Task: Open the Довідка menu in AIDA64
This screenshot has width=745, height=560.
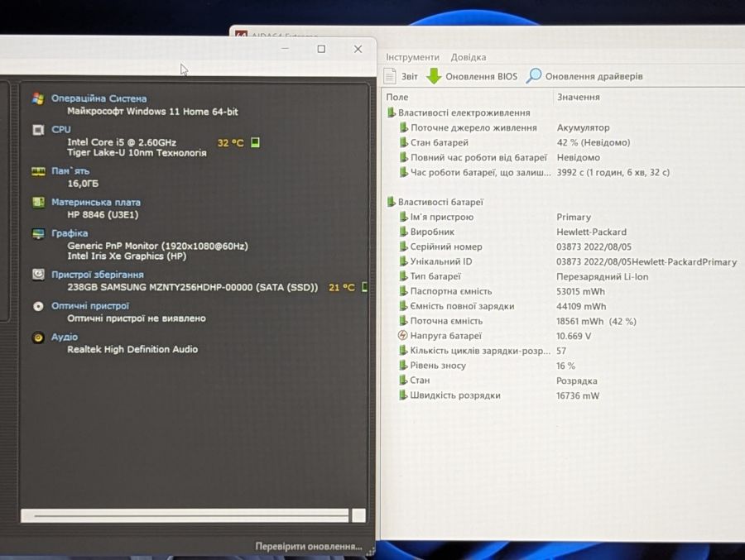Action: [x=468, y=57]
